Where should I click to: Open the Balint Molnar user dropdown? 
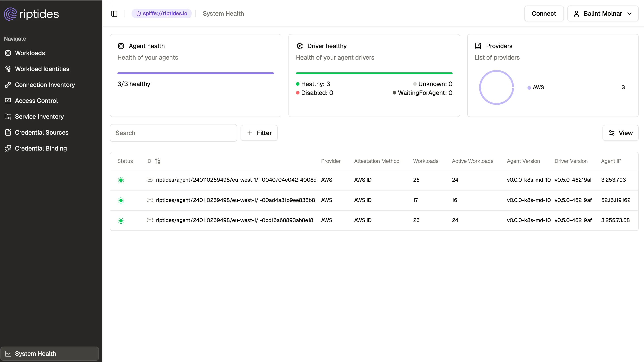(603, 13)
